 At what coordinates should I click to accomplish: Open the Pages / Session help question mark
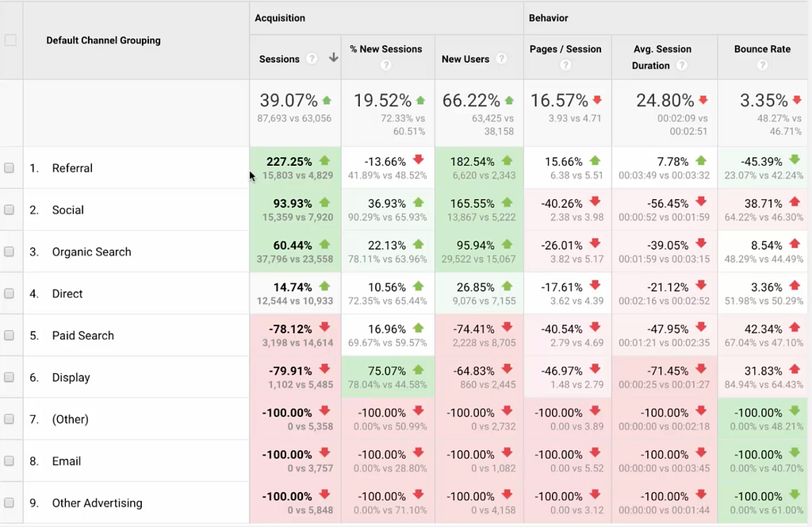(565, 65)
